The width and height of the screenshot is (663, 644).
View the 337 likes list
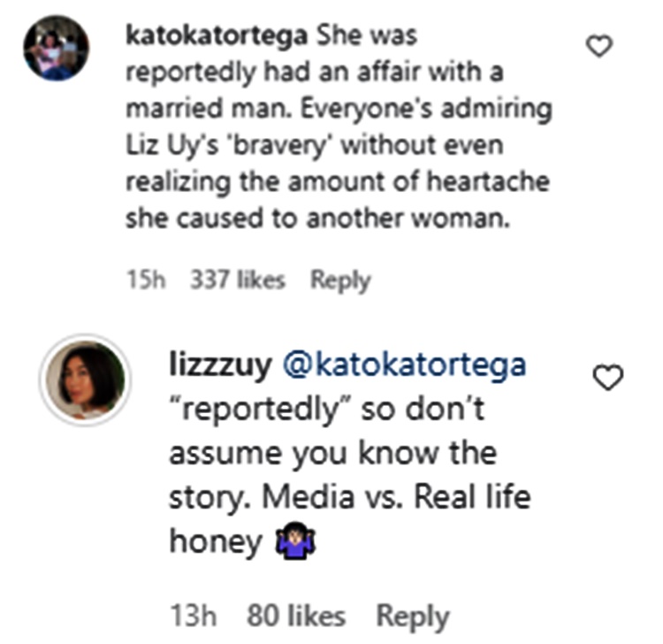point(237,280)
